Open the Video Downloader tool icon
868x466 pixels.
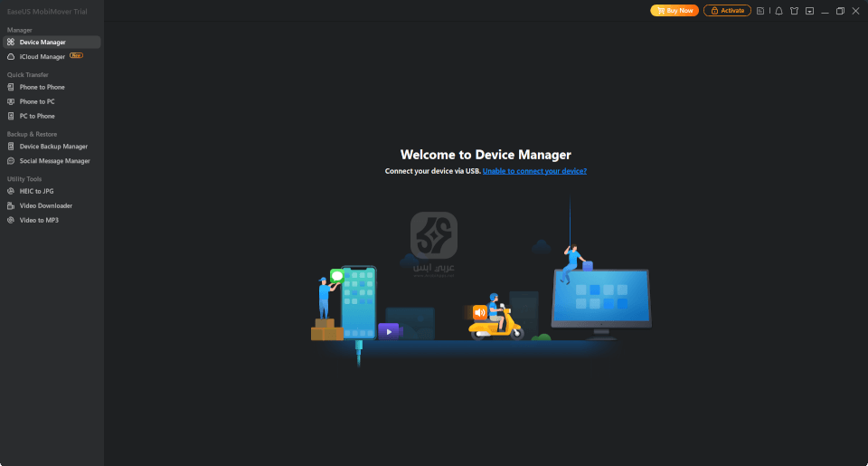point(11,205)
